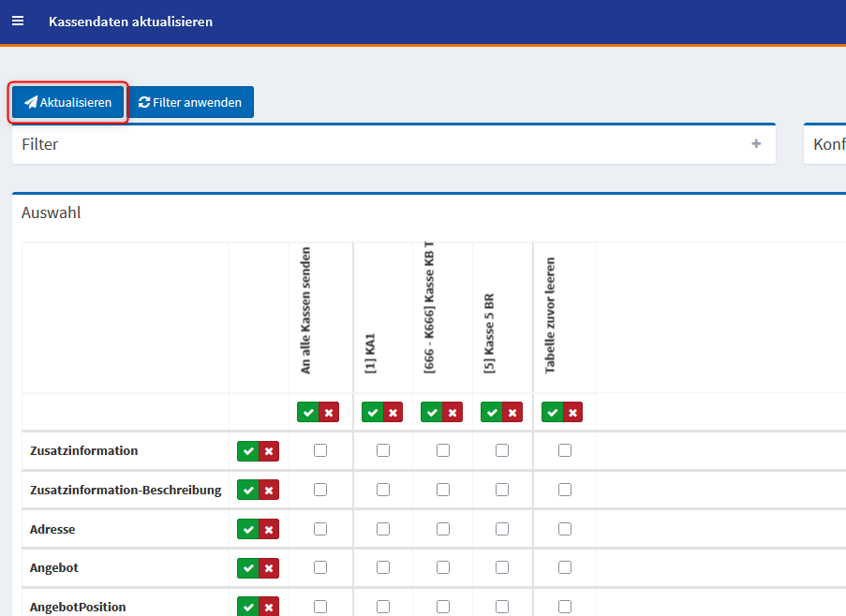The image size is (846, 616).
Task: Click the Aktualisieren button
Action: pos(68,102)
